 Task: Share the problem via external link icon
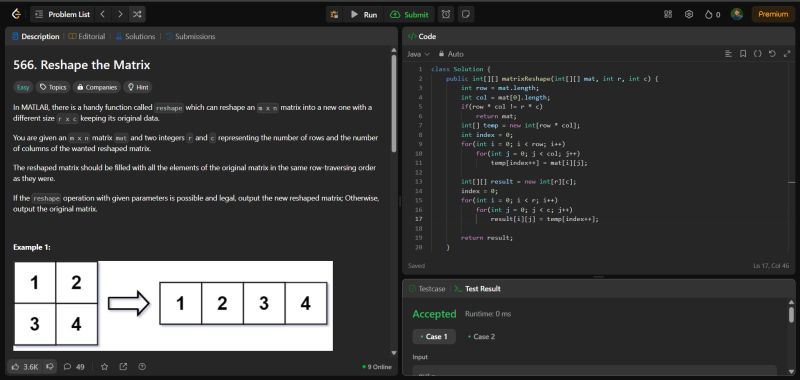pos(123,366)
